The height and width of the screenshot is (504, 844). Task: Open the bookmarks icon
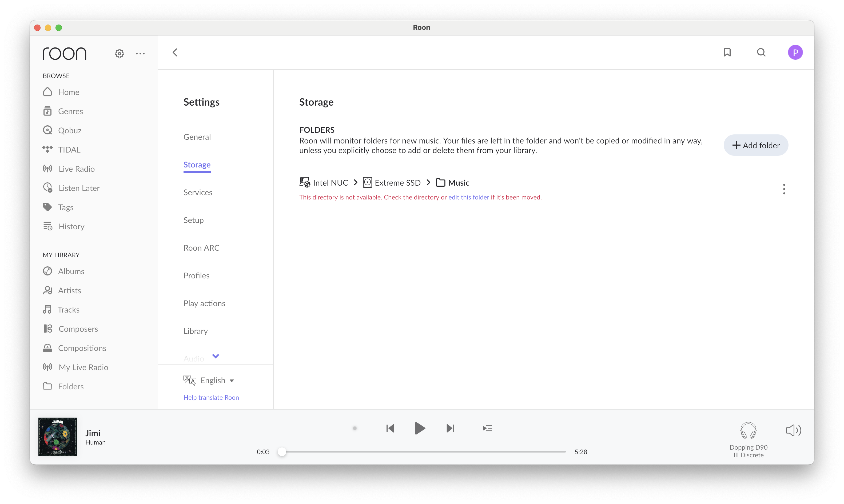click(727, 52)
